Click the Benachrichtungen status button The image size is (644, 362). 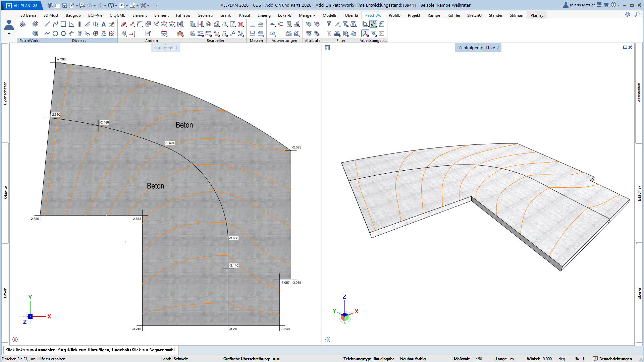(x=612, y=359)
